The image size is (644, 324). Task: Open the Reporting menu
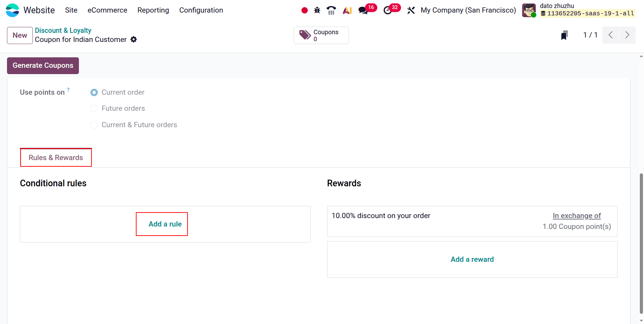[x=153, y=10]
